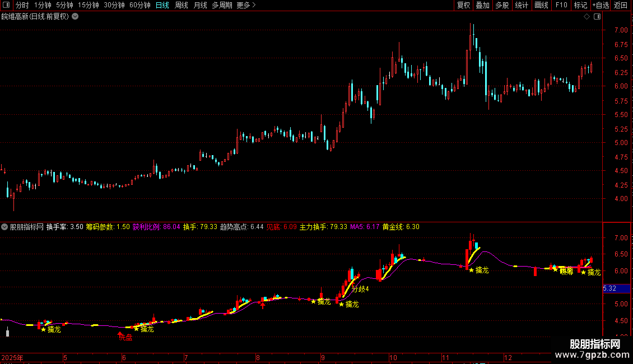The image size is (633, 364).
Task: Select the 周线 weekly tab
Action: pos(181,5)
